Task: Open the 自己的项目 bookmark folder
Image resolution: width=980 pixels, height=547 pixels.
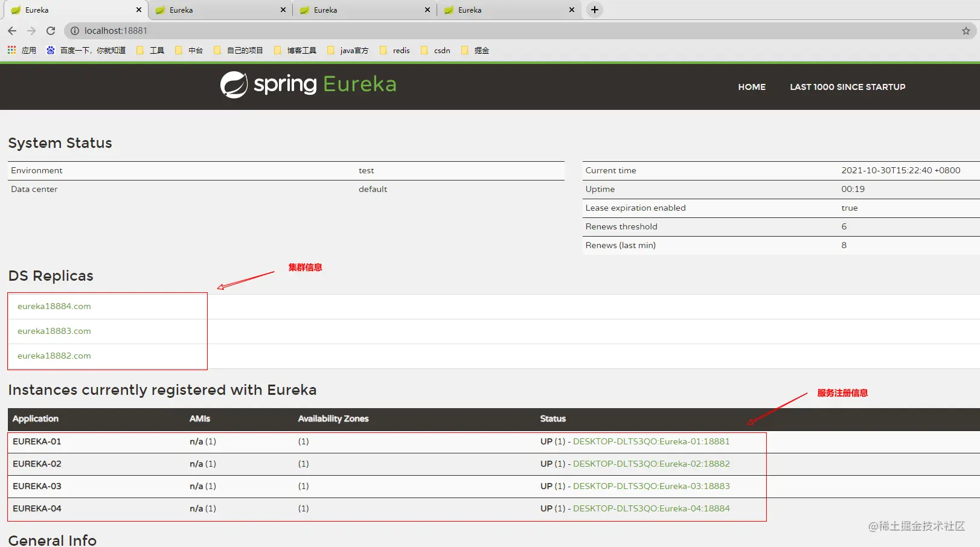Action: pos(239,50)
